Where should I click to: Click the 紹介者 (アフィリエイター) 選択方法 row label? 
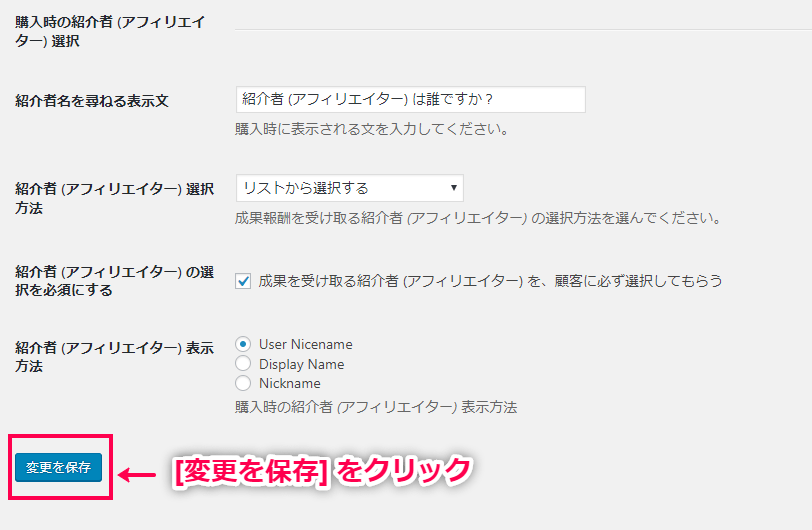pos(114,198)
